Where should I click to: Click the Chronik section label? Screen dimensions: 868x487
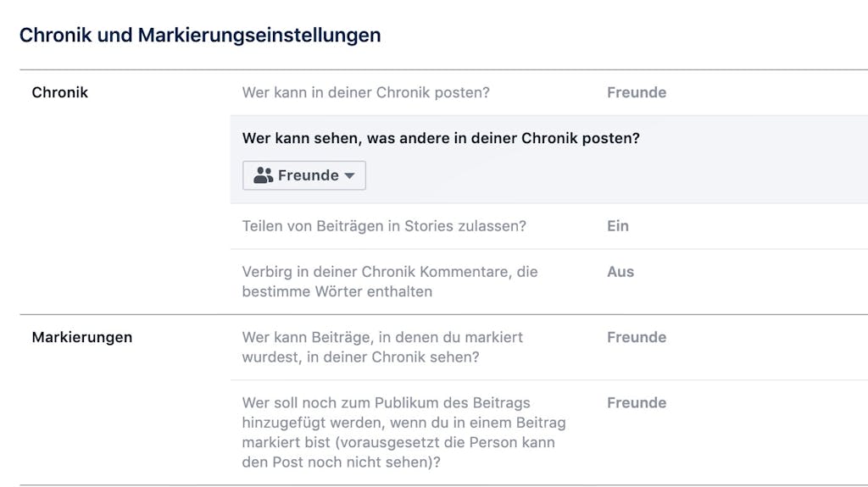pyautogui.click(x=60, y=92)
